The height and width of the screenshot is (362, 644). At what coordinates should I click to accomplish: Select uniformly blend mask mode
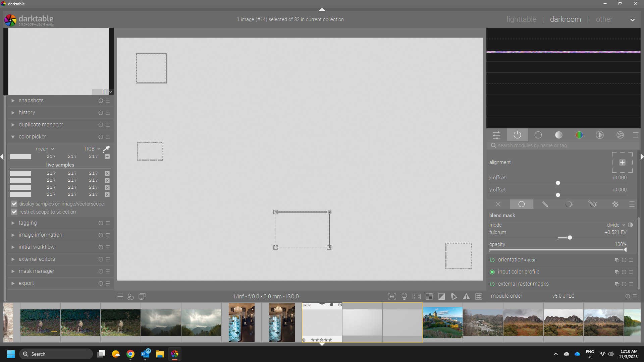(521, 204)
